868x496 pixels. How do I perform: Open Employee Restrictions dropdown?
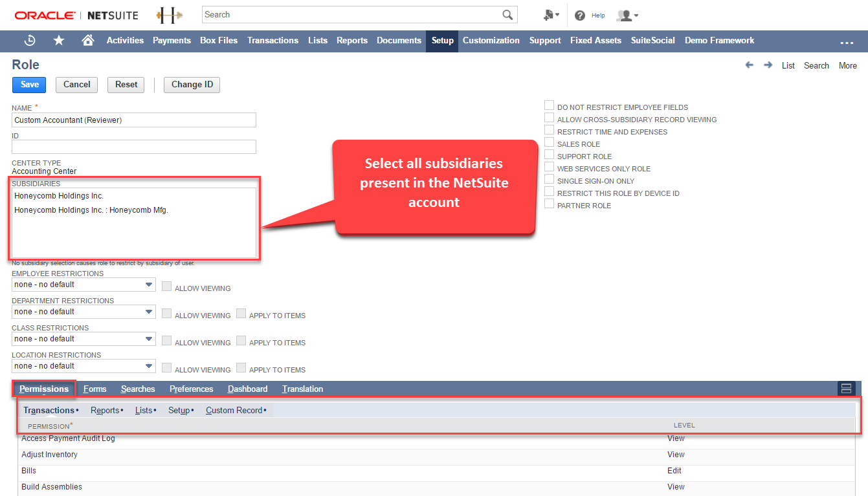coord(83,285)
